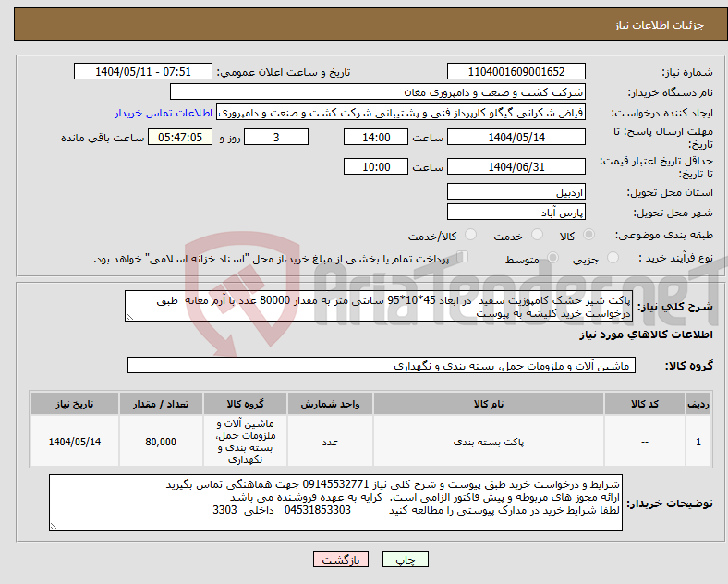This screenshot has width=728, height=584.
Task: Click the جزئیات اطلاعات نیاز page title
Action: point(660,25)
